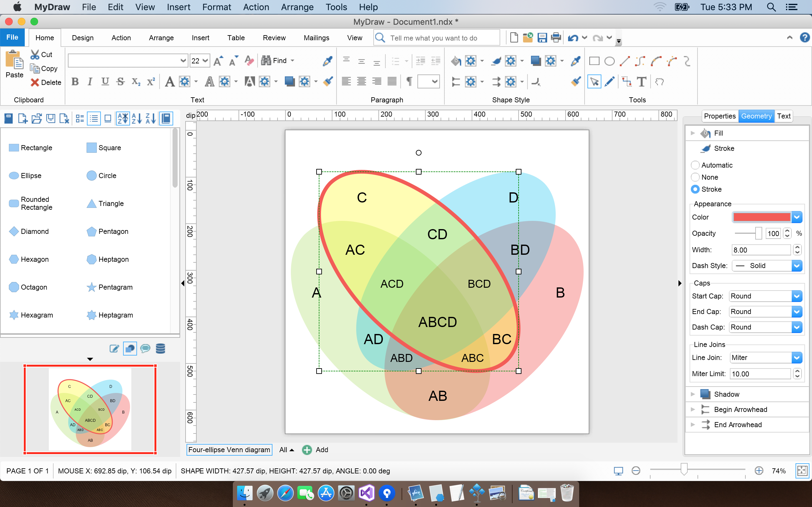Select the Automatic stroke radio button
Image resolution: width=812 pixels, height=507 pixels.
pyautogui.click(x=696, y=165)
